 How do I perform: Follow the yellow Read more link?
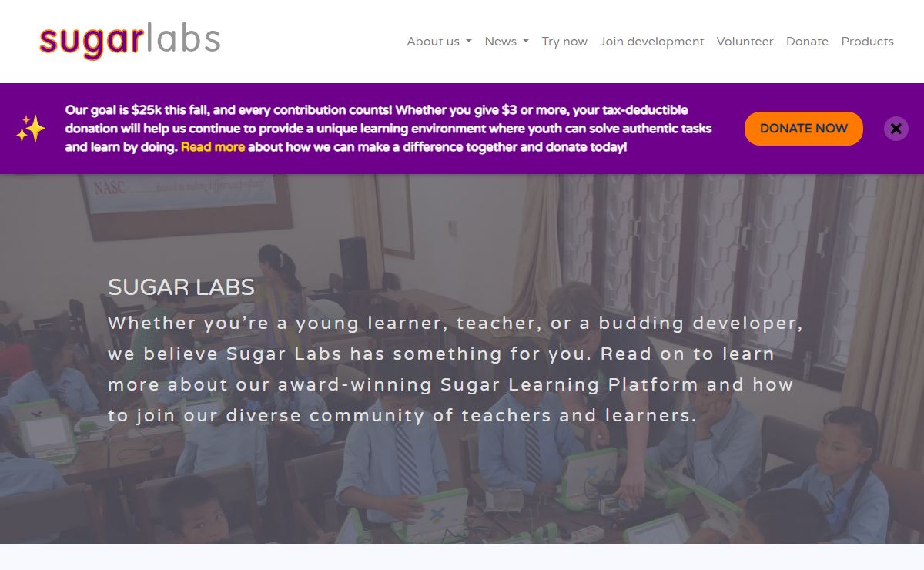[213, 147]
